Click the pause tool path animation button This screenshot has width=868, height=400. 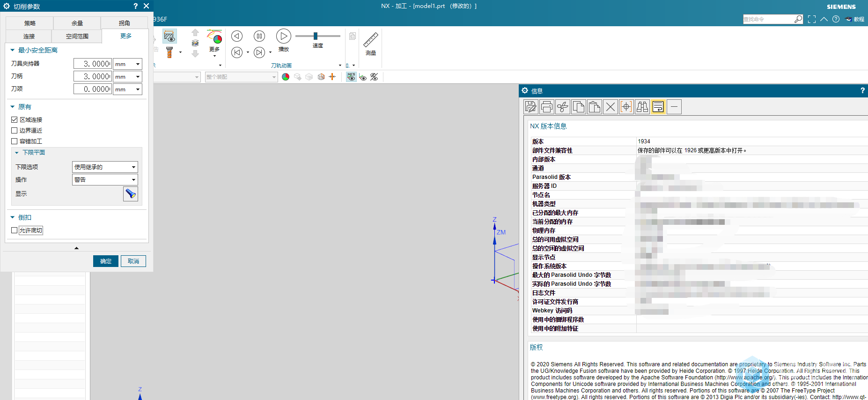[259, 36]
